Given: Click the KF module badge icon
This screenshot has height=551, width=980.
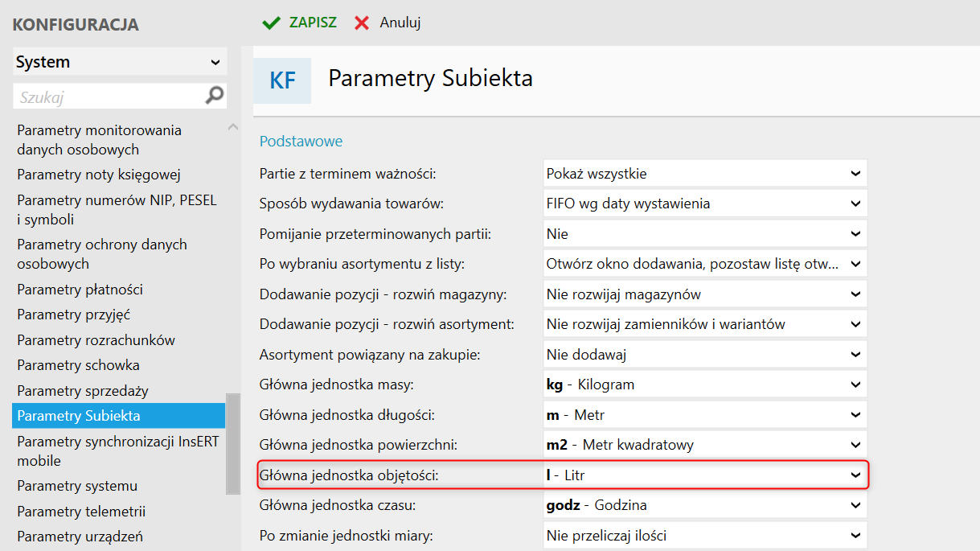Looking at the screenshot, I should (282, 80).
